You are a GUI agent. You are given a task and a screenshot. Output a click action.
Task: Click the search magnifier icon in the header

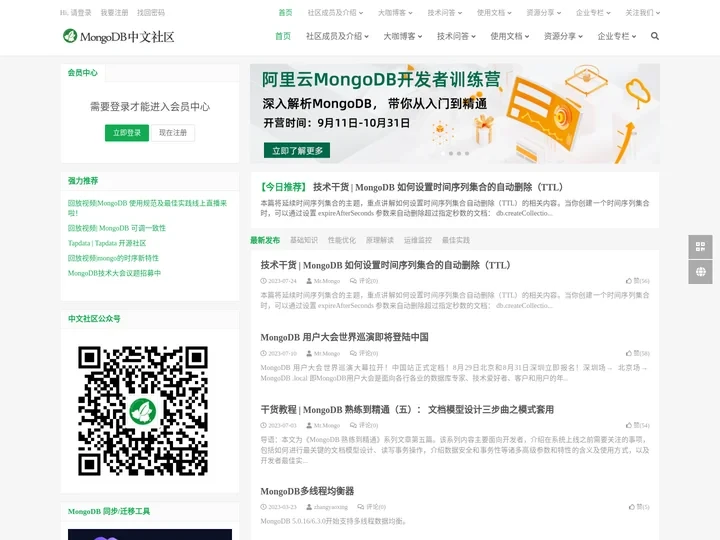(655, 36)
